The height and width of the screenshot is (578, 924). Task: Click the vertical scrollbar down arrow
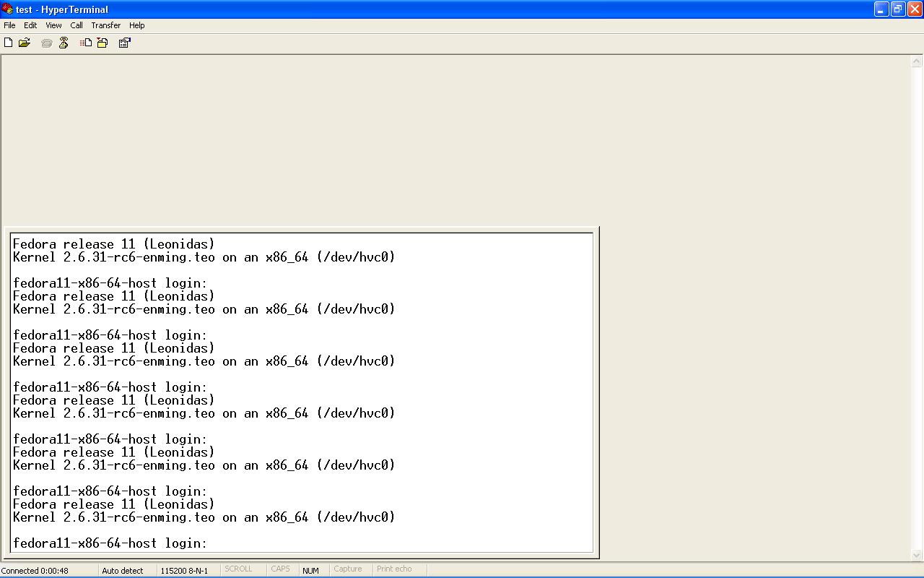[x=918, y=555]
